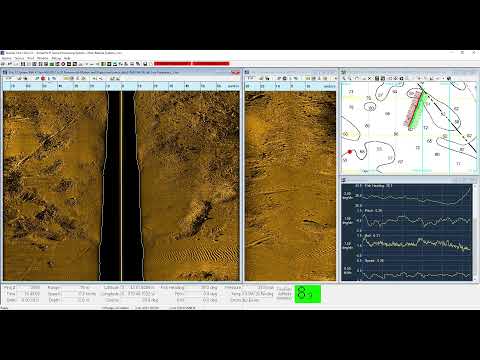The height and width of the screenshot is (360, 480).
Task: Open the zoom box in second waterfall toolbar
Action: 251,78
